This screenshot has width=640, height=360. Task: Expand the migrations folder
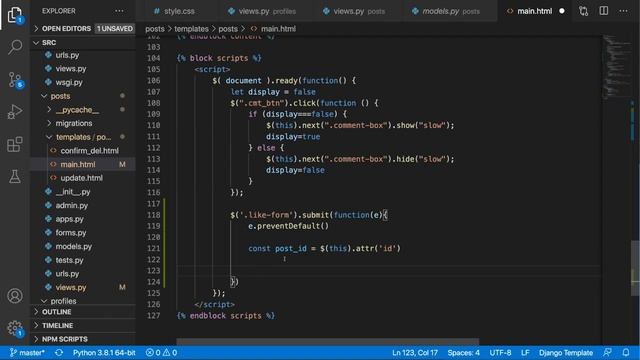(x=83, y=123)
